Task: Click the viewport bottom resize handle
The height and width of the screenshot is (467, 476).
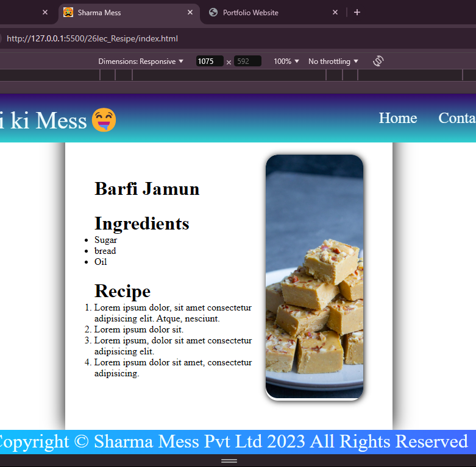Action: pyautogui.click(x=229, y=461)
